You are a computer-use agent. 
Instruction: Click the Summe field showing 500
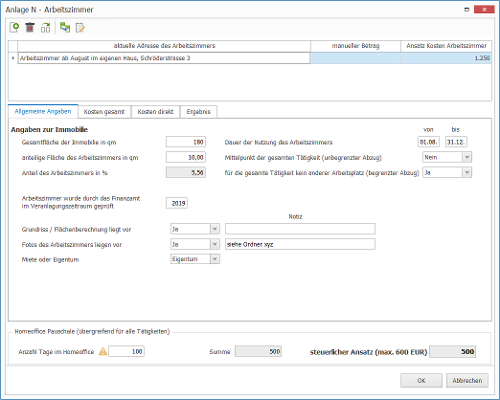click(x=258, y=351)
